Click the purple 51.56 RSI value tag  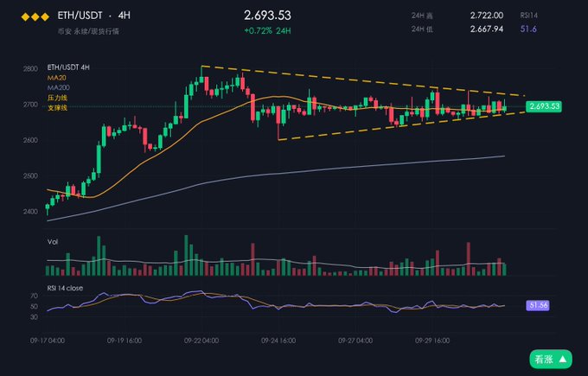pos(538,305)
